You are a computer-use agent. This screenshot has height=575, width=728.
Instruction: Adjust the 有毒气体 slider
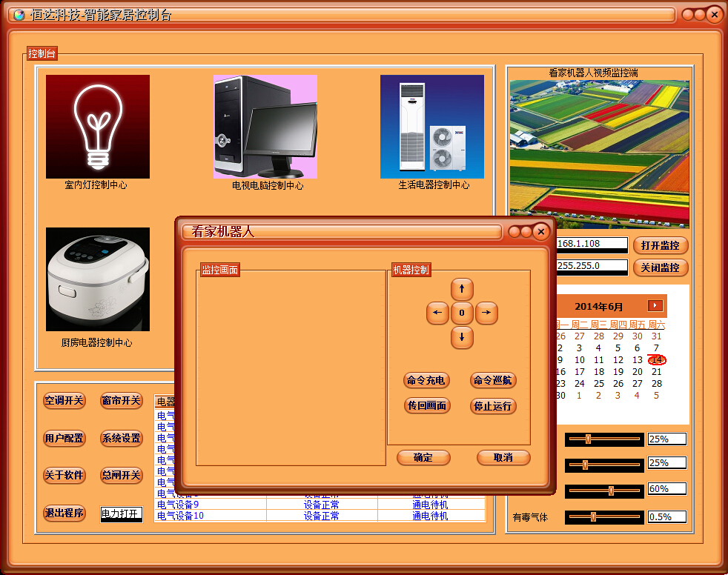(604, 516)
